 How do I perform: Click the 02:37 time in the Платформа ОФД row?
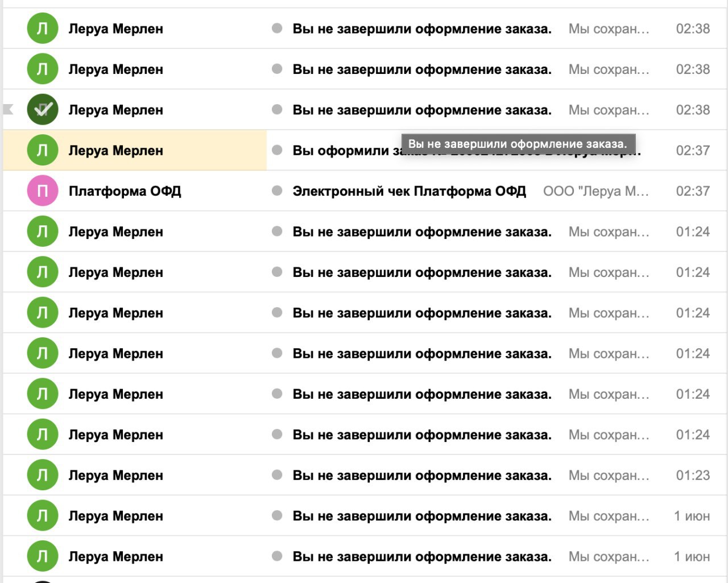point(693,191)
